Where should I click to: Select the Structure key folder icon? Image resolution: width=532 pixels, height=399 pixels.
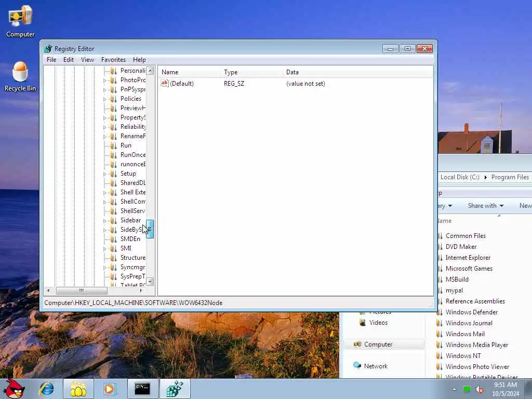pyautogui.click(x=113, y=258)
